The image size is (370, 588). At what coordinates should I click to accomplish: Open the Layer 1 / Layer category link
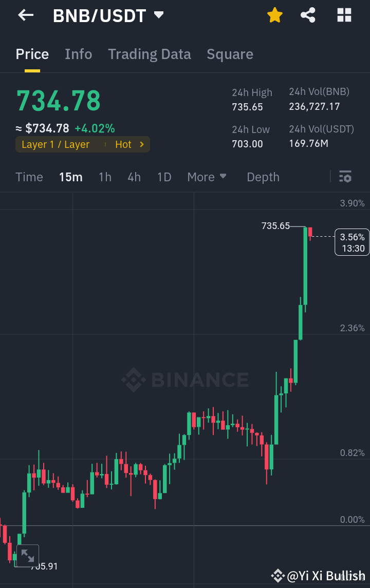[55, 144]
